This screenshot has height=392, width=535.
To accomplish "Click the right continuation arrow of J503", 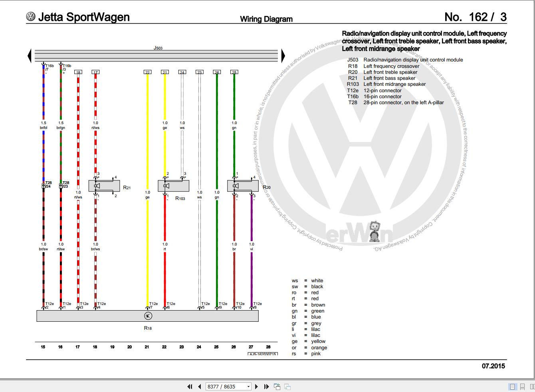I will tap(283, 55).
